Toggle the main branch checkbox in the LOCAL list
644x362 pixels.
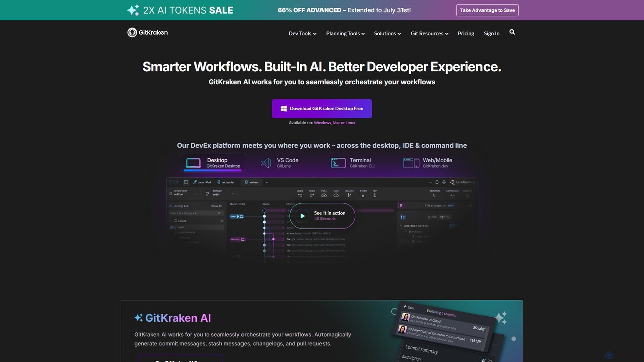coord(172,227)
